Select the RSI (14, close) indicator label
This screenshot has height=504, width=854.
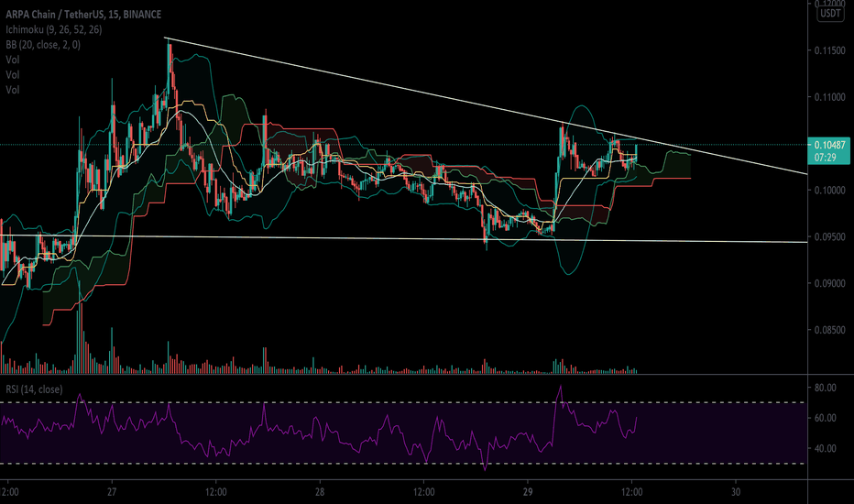(x=34, y=389)
